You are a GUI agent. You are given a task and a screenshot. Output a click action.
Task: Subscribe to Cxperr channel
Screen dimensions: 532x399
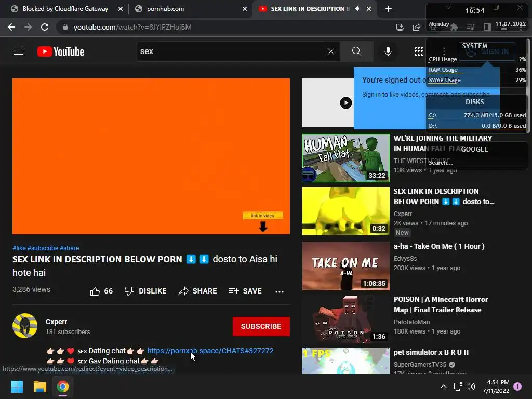point(261,326)
